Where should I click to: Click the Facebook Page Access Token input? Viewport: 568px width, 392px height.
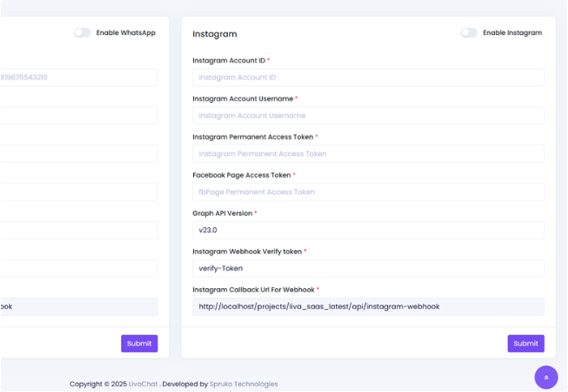pos(368,192)
